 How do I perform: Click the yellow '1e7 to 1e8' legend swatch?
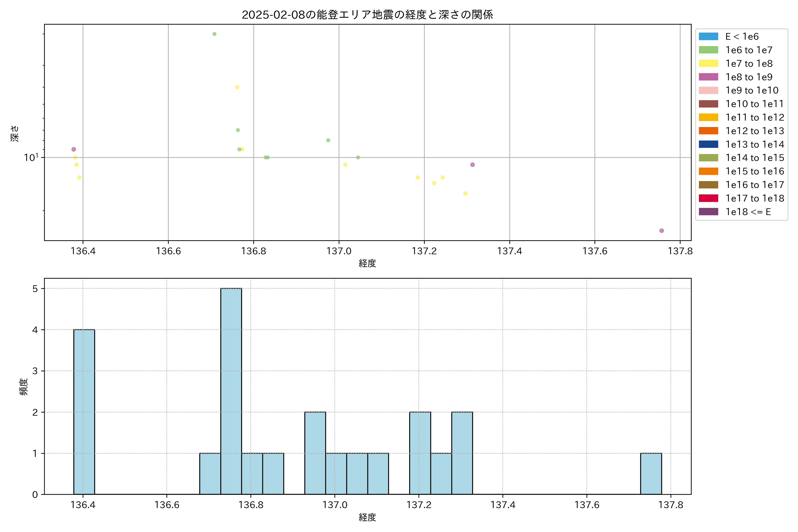click(x=708, y=63)
